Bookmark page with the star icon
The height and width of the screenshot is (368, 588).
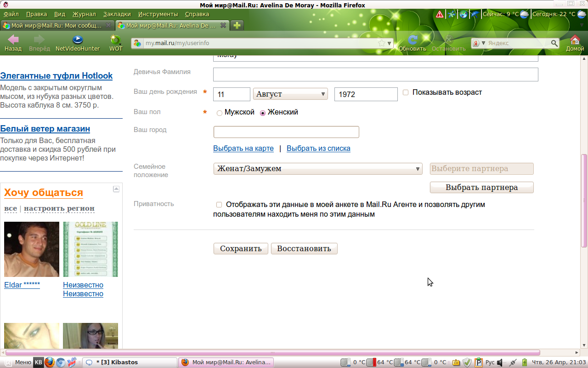pyautogui.click(x=381, y=43)
